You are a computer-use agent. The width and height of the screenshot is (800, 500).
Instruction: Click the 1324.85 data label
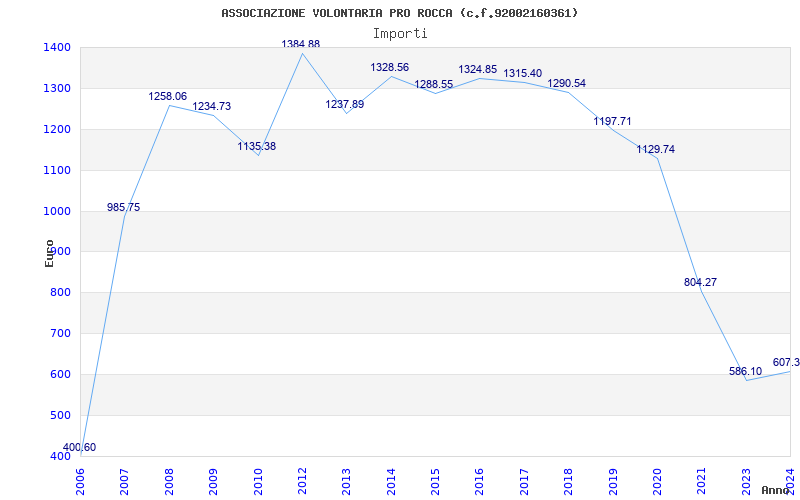click(x=478, y=69)
